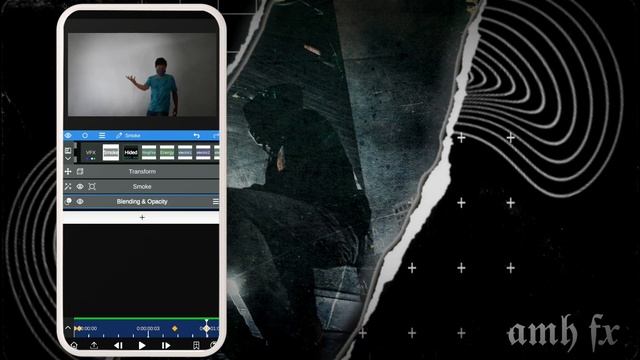Image resolution: width=640 pixels, height=360 pixels.
Task: Select the keyframe on the playhead
Action: click(x=207, y=328)
